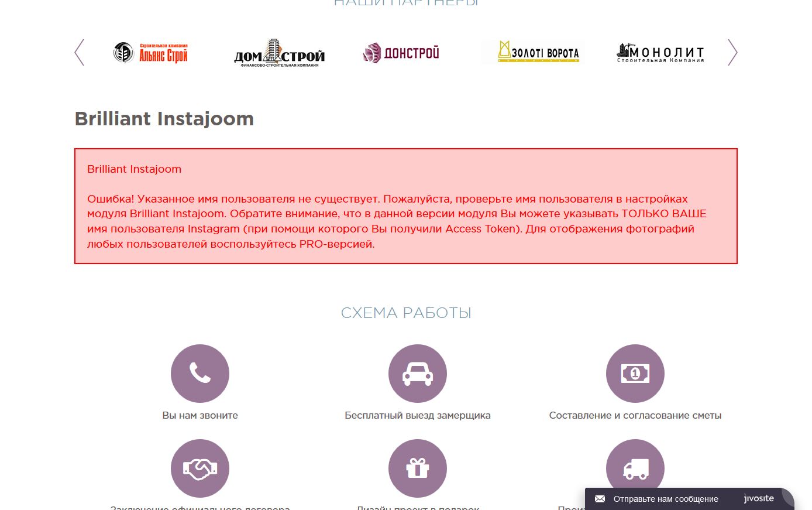Click the Составление и согласование сметы caption

(x=635, y=415)
